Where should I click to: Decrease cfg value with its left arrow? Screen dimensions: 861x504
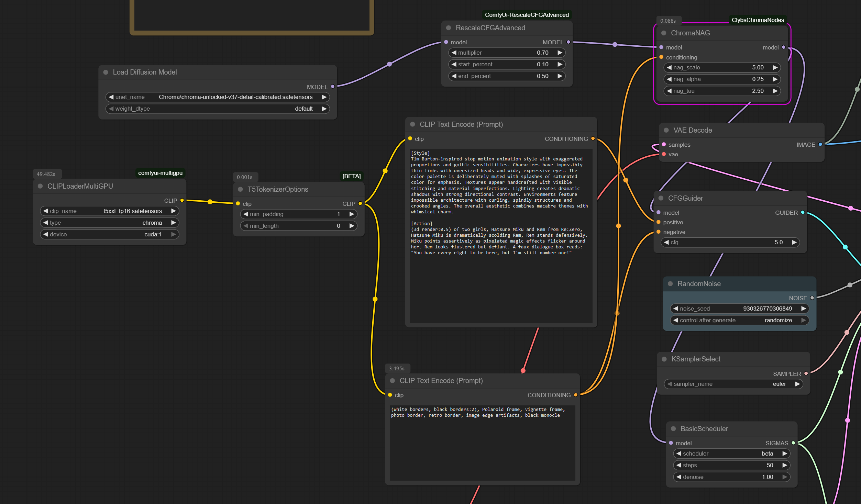tap(666, 242)
